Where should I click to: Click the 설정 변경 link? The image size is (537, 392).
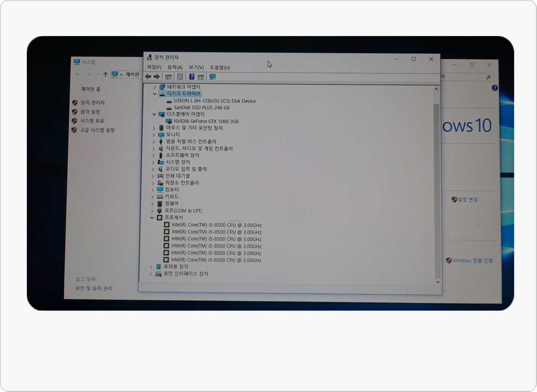pos(467,200)
